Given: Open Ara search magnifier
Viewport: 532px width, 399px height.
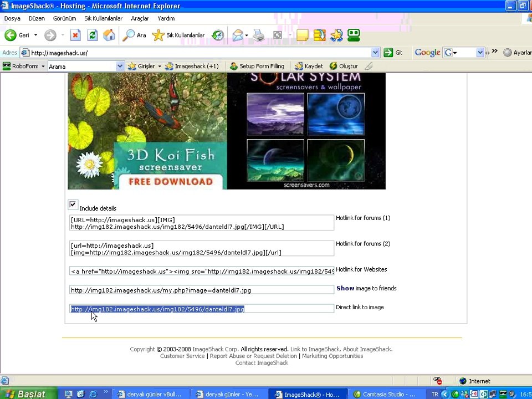Looking at the screenshot, I should 134,35.
